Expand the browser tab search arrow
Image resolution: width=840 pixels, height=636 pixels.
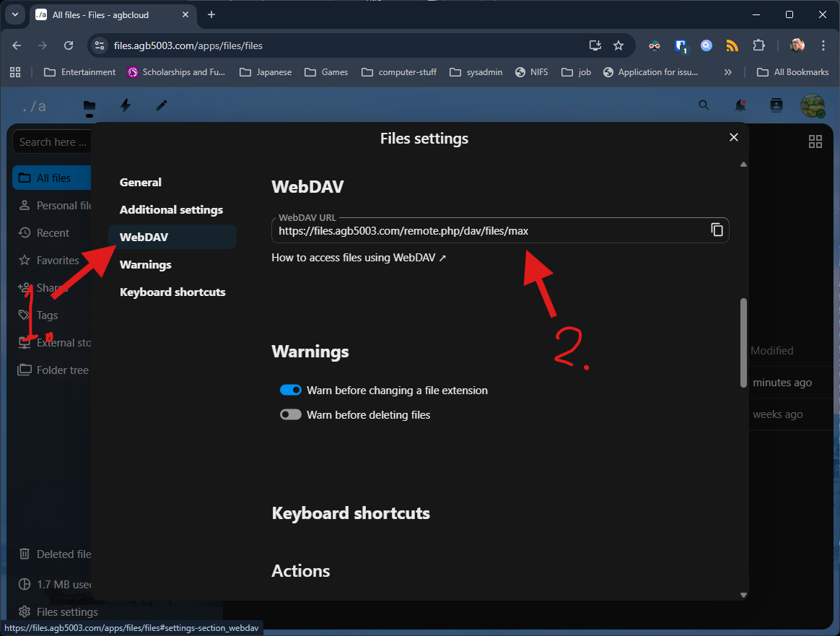tap(15, 14)
